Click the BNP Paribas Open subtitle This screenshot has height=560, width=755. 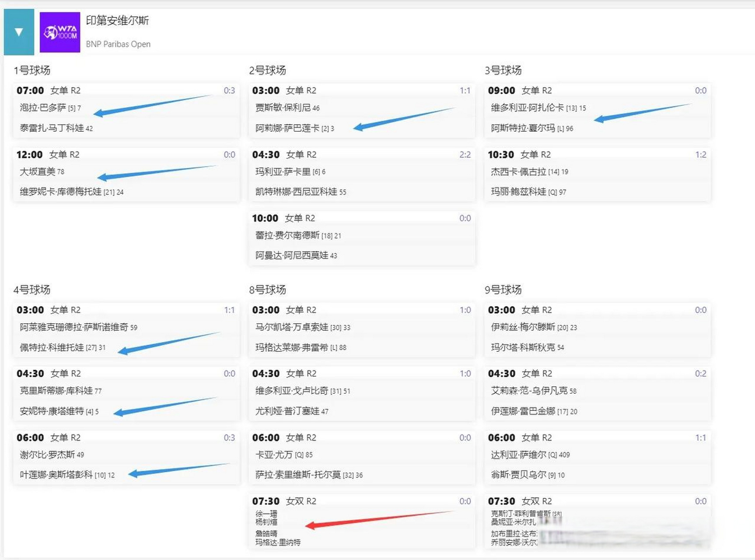118,44
